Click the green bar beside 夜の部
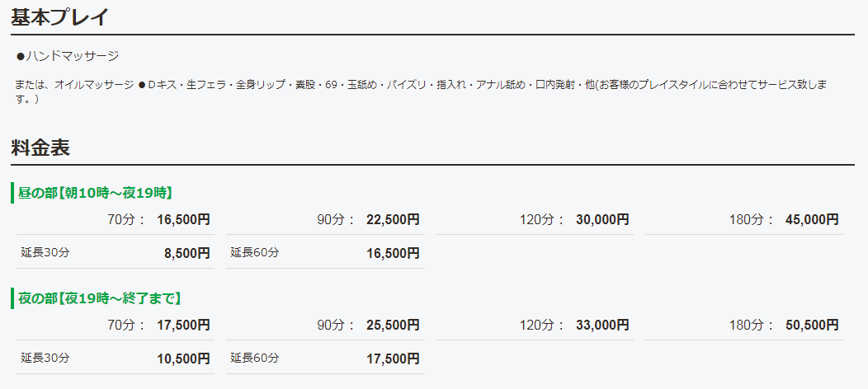The image size is (868, 389). click(x=12, y=298)
